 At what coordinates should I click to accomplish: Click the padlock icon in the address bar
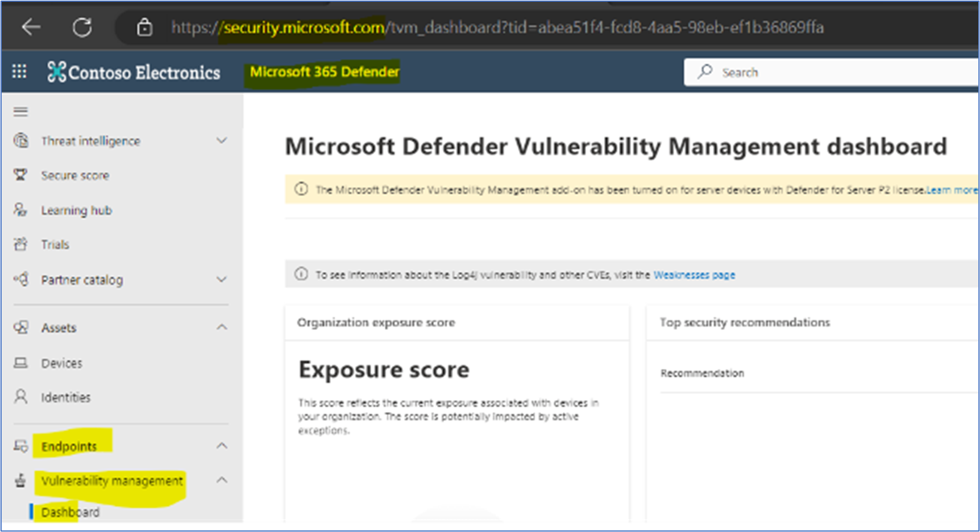145,27
